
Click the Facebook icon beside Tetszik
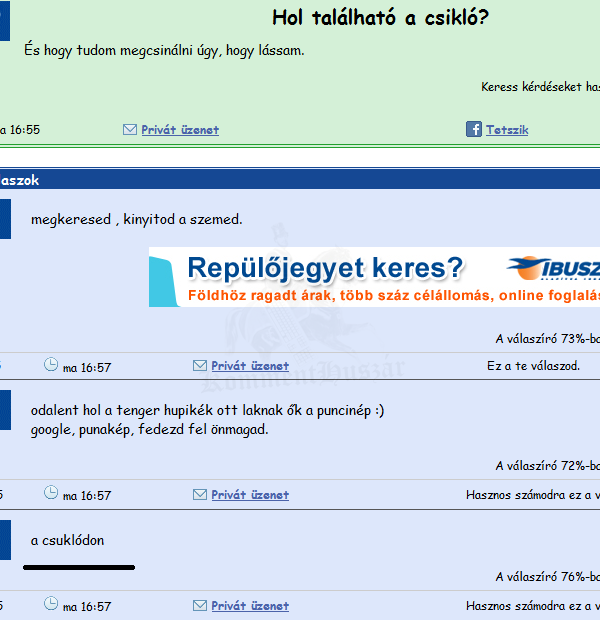pyautogui.click(x=474, y=129)
